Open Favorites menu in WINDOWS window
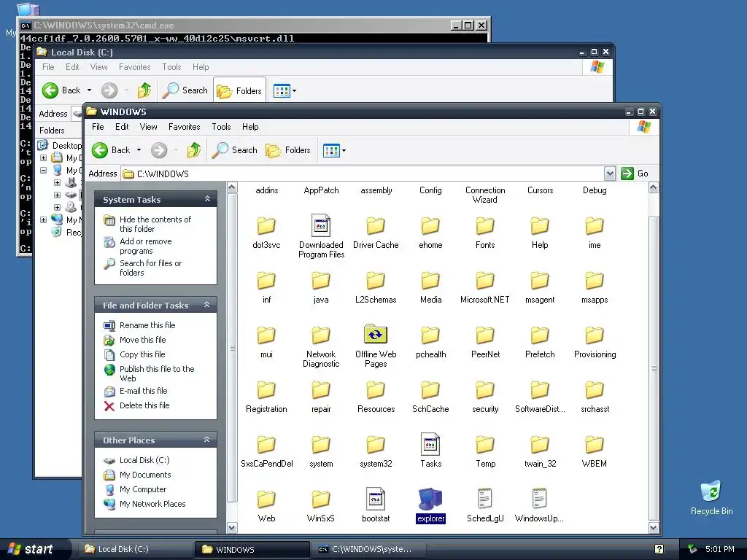 (184, 127)
